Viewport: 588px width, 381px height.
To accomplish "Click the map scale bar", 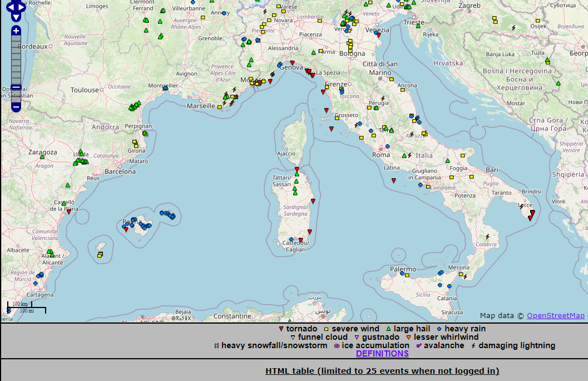I will (26, 307).
